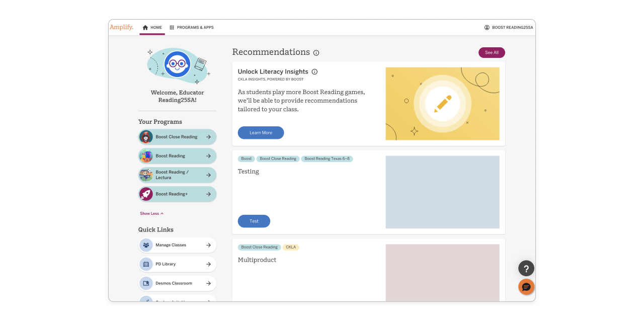Open the BOOST READING25SA account menu

tap(509, 28)
